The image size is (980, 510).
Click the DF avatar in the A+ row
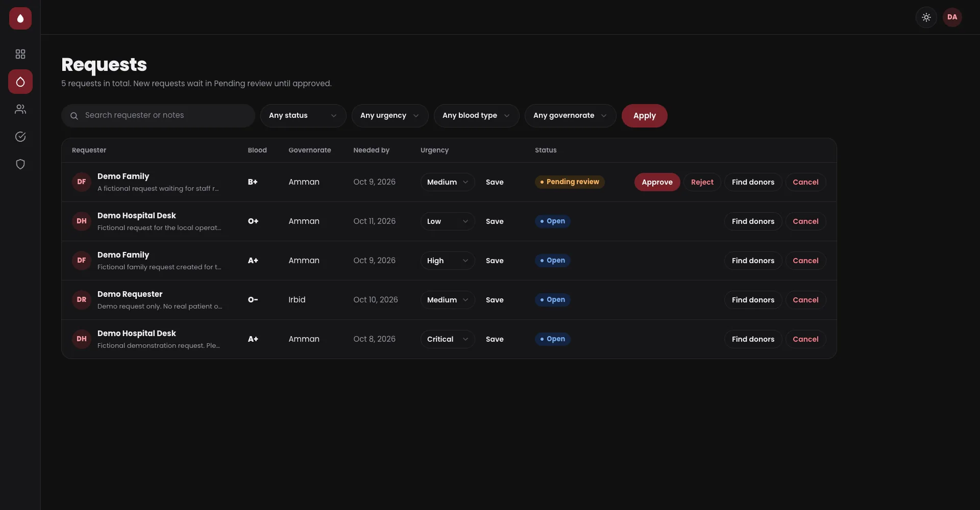coord(82,261)
